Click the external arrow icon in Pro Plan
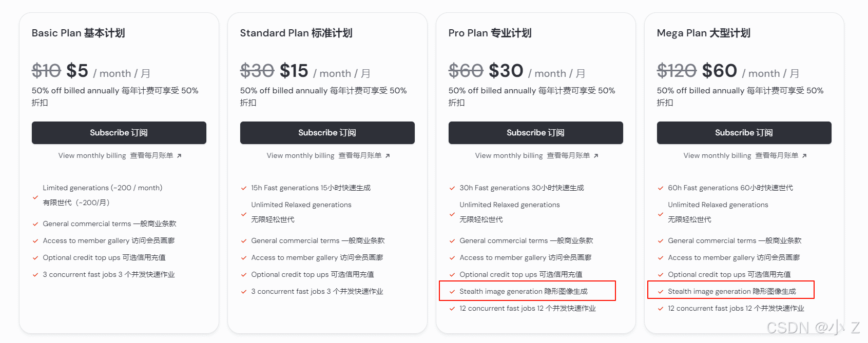Image resolution: width=868 pixels, height=343 pixels. pos(596,156)
